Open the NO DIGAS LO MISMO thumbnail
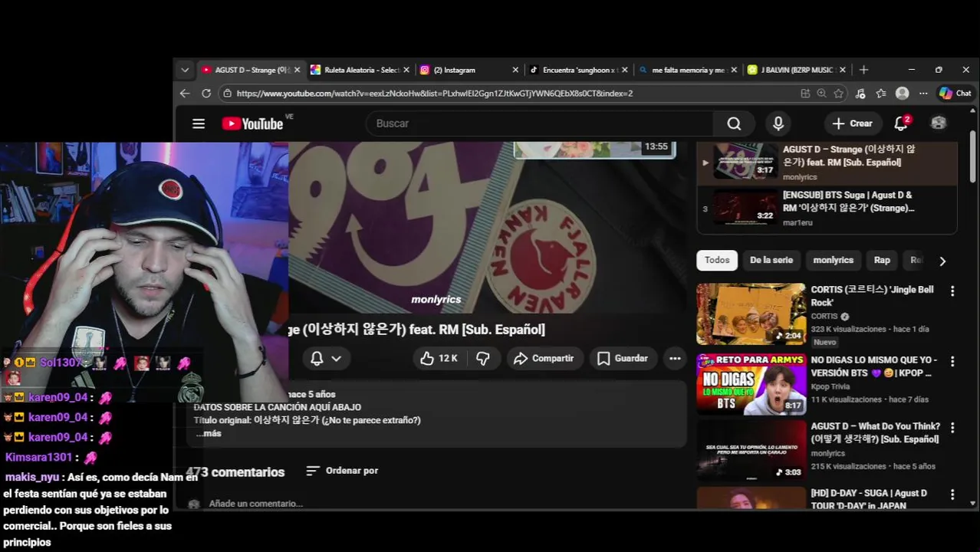 point(751,384)
